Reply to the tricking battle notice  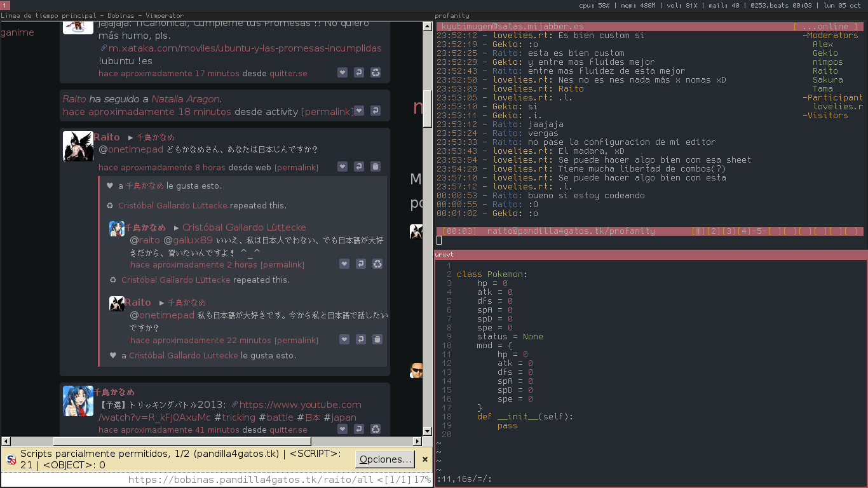[359, 429]
